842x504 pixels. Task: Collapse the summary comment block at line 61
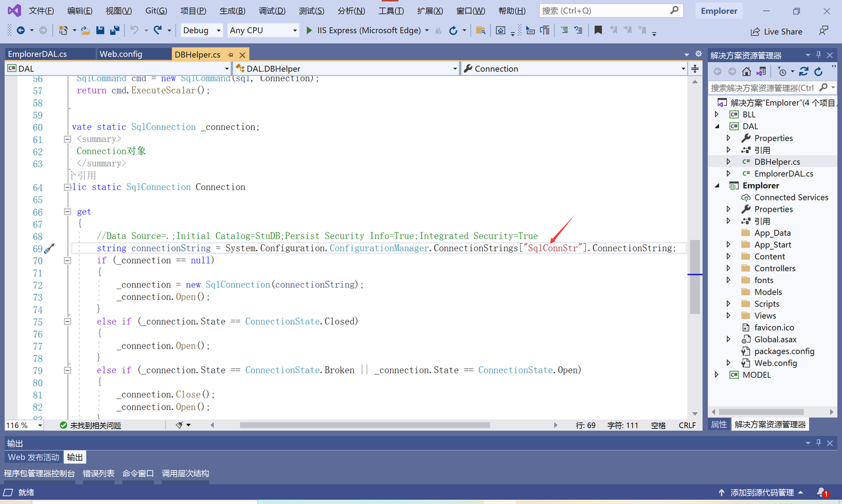click(67, 139)
